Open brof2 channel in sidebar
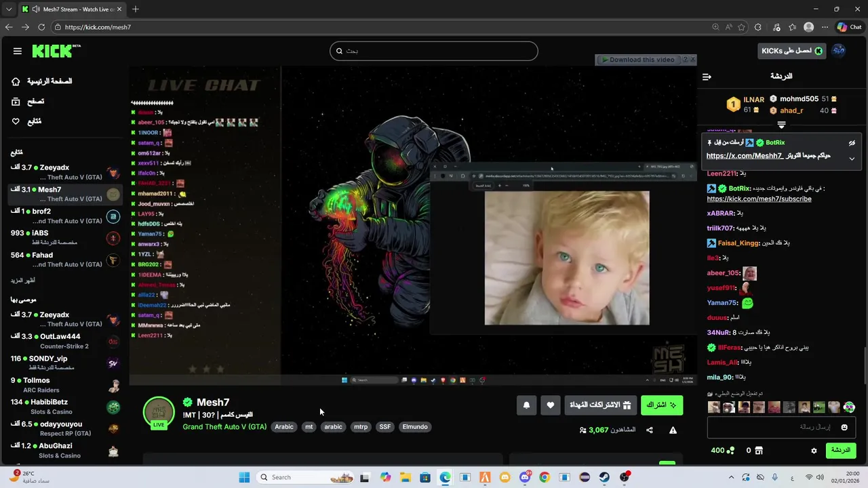 coord(65,216)
